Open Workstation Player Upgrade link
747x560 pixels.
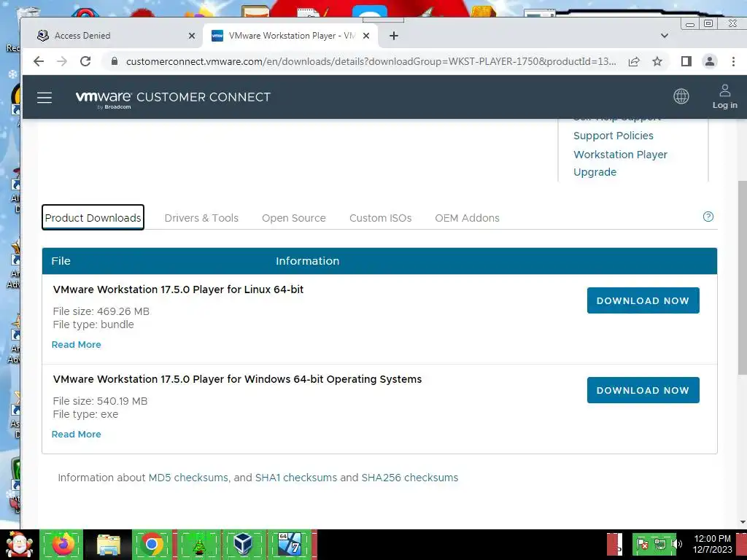coord(620,163)
